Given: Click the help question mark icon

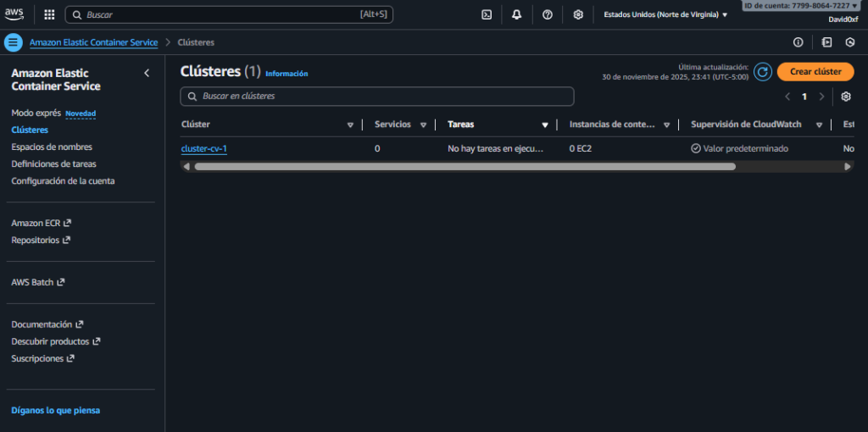Looking at the screenshot, I should coord(548,14).
